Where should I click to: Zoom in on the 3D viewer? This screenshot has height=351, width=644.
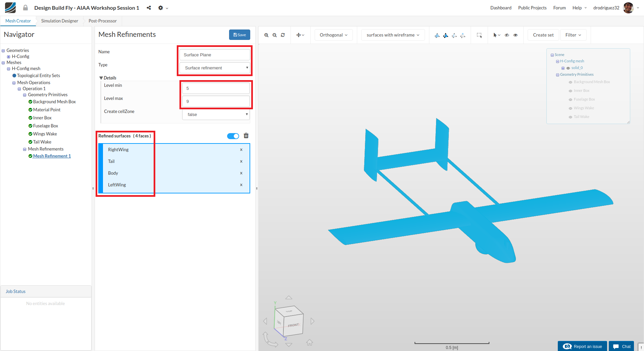coord(266,35)
